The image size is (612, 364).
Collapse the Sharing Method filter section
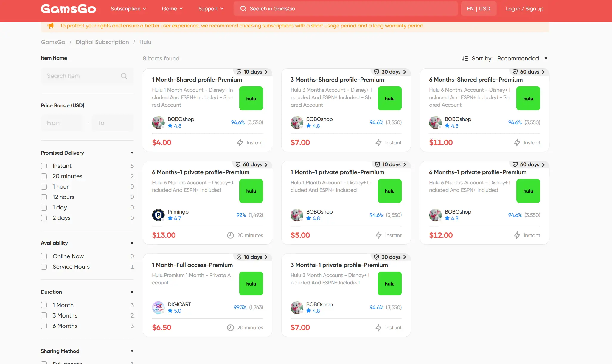point(132,351)
